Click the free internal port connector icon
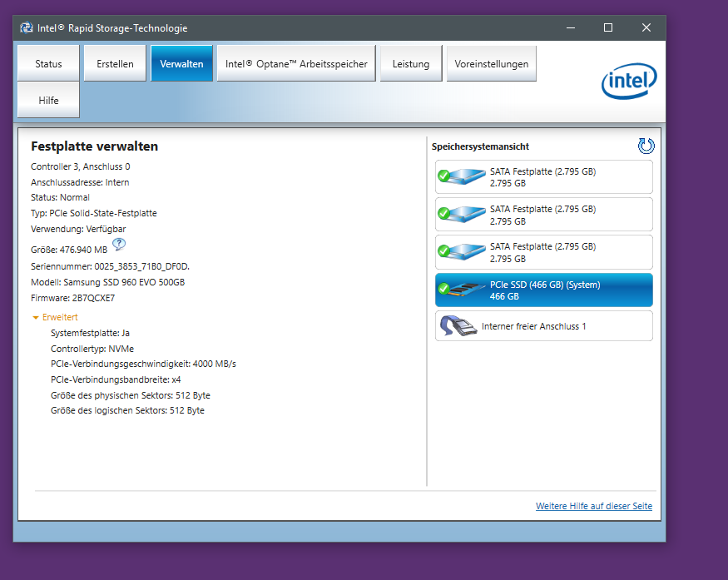This screenshot has height=580, width=728. [458, 326]
